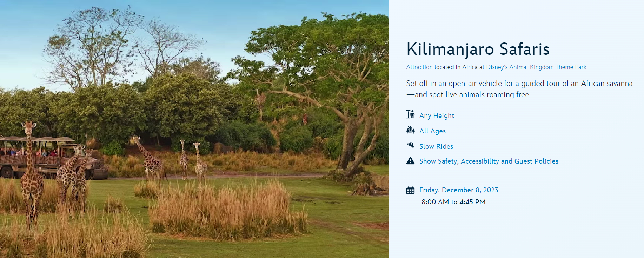Click the Kilimanjaro Safaris heading
Image resolution: width=644 pixels, height=258 pixels.
pos(478,49)
